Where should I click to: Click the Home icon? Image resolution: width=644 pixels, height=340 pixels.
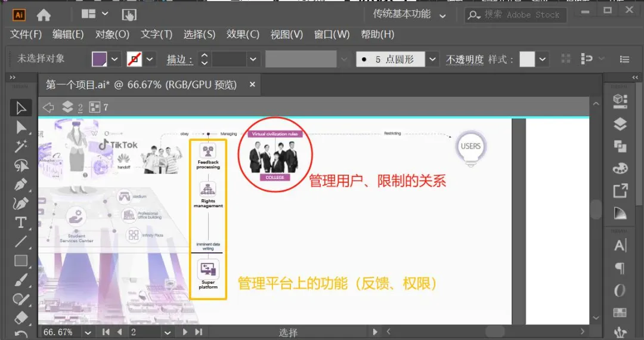pyautogui.click(x=44, y=15)
